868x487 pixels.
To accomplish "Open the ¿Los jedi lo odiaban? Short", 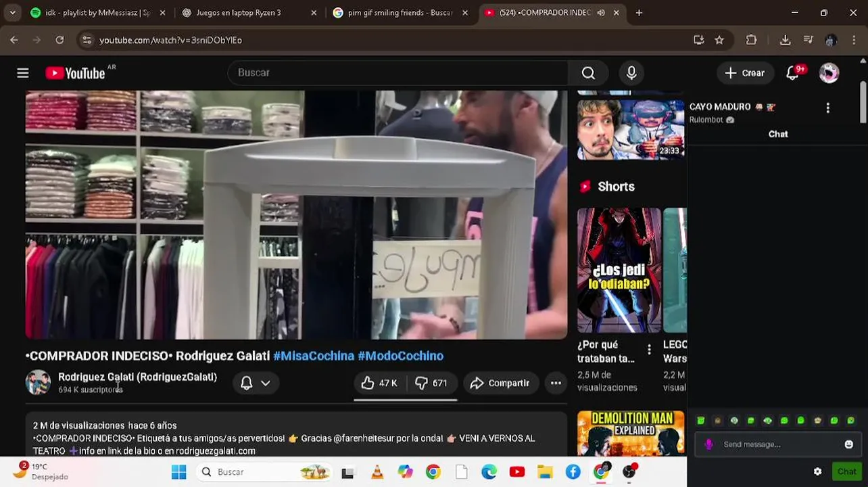I will [x=619, y=271].
